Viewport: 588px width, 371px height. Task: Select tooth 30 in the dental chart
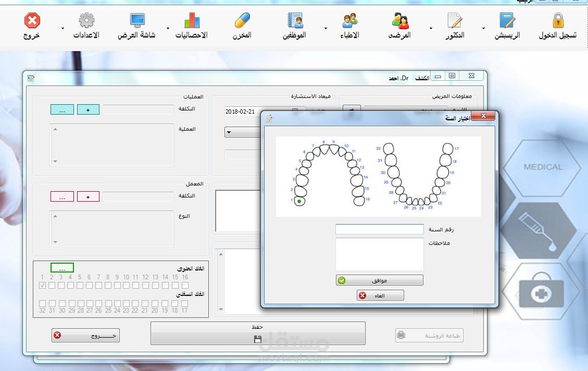click(x=393, y=172)
